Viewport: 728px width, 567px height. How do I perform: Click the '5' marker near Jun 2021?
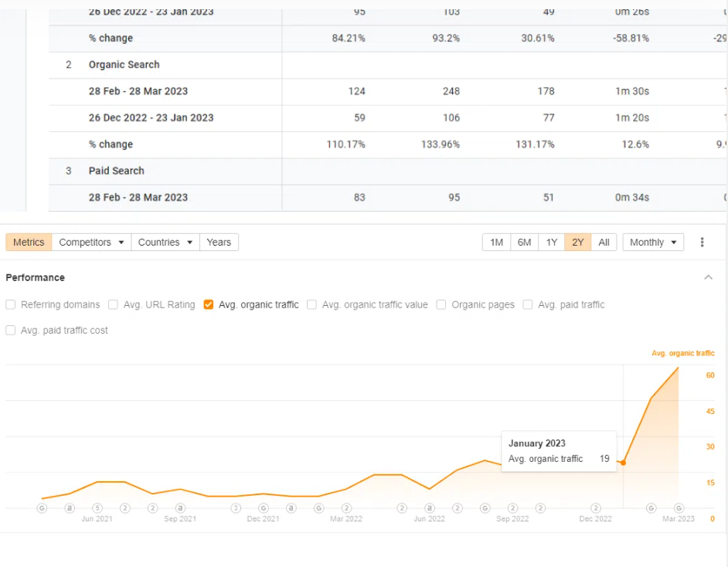(x=96, y=508)
